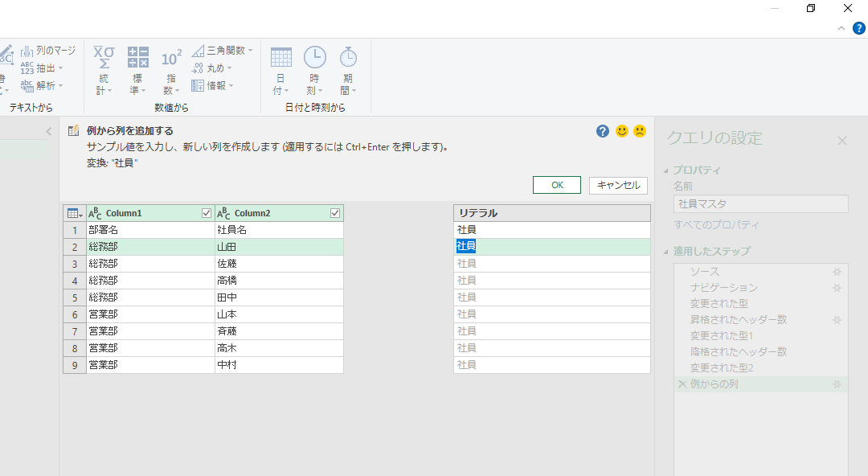Collapse the 適用したステップ section
This screenshot has width=868, height=476.
(x=666, y=252)
